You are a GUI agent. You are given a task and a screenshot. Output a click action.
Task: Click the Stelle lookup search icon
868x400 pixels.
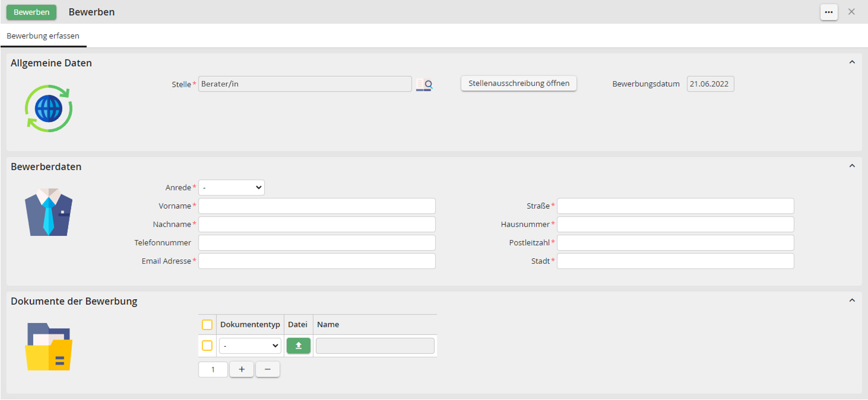coord(424,84)
